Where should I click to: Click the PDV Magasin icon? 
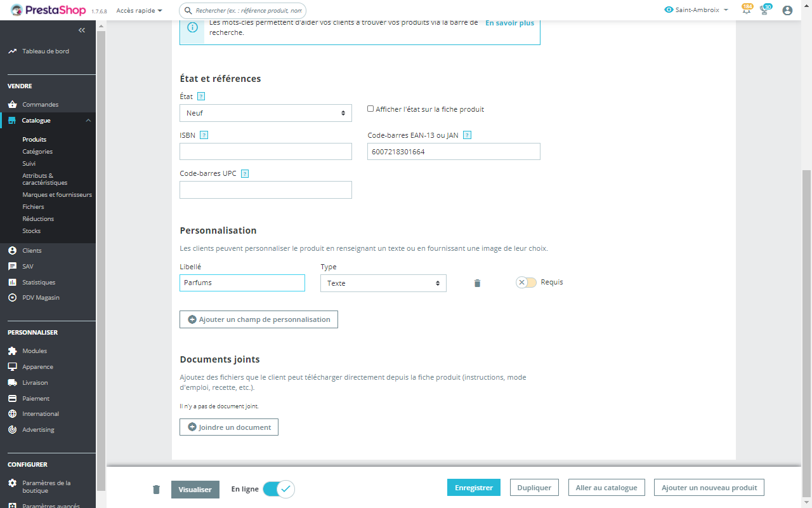[x=12, y=297]
